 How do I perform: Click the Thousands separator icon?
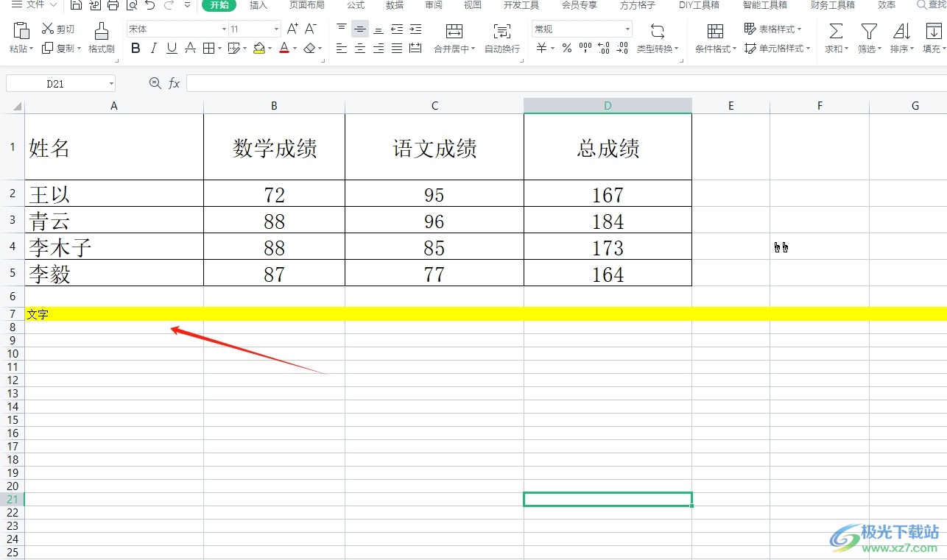pyautogui.click(x=585, y=49)
